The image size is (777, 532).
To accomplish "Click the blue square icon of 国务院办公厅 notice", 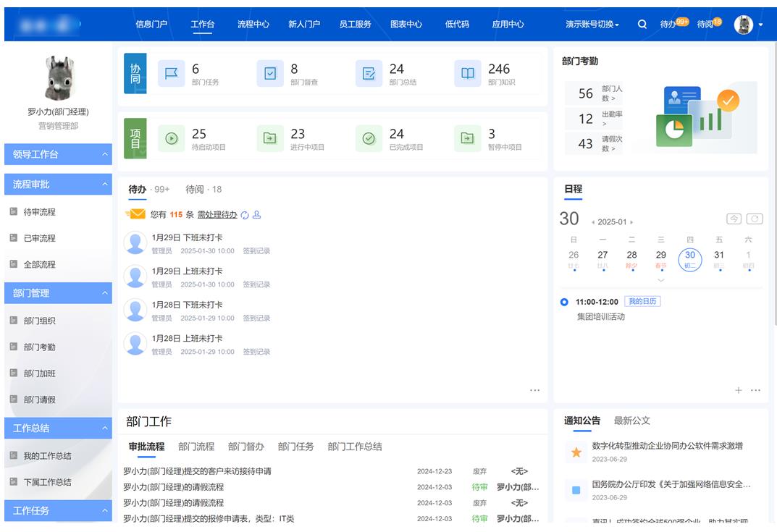I will (576, 491).
